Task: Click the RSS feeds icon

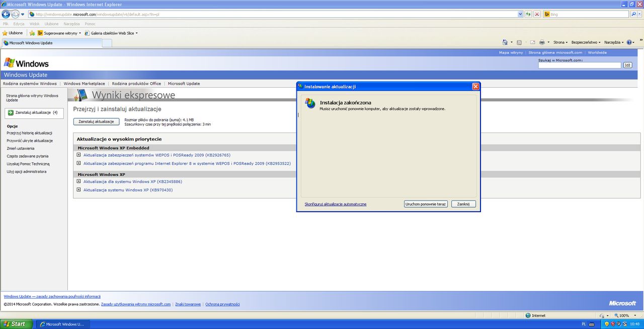Action: (519, 42)
